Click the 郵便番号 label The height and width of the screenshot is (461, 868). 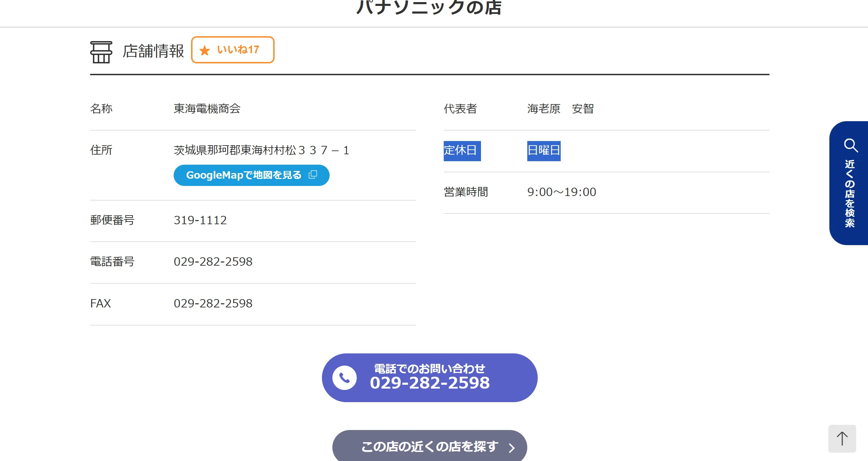[x=112, y=220]
